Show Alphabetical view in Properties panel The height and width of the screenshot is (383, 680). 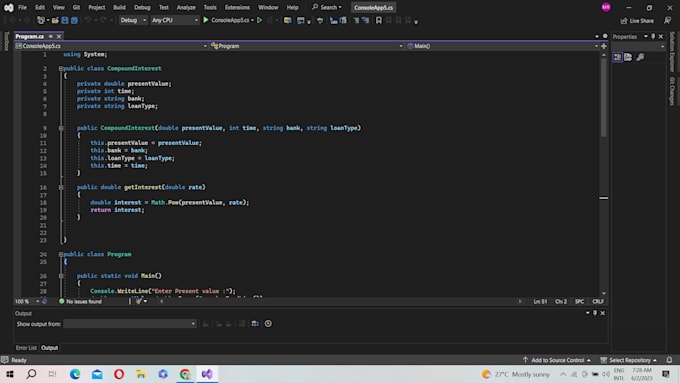coord(628,57)
